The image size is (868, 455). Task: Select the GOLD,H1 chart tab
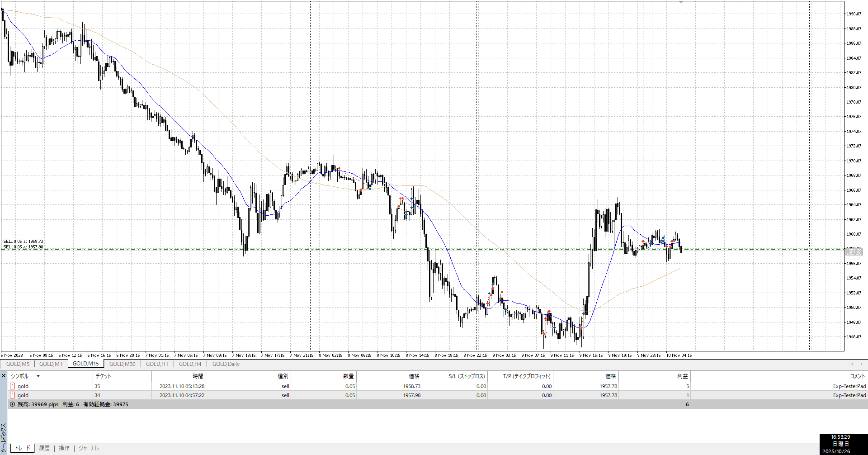pyautogui.click(x=157, y=364)
